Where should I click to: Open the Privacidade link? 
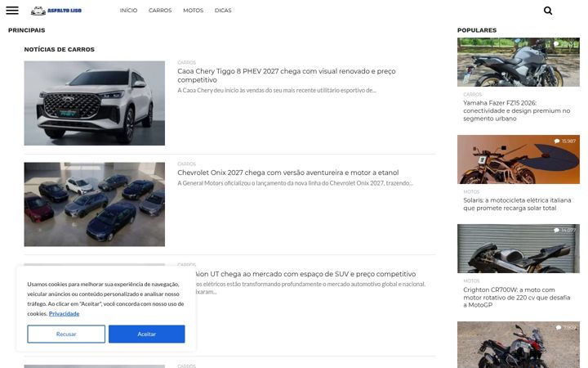tap(65, 313)
